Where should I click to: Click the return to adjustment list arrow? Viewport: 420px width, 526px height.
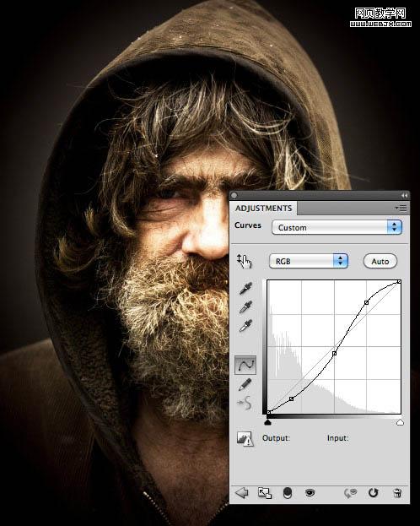click(242, 493)
